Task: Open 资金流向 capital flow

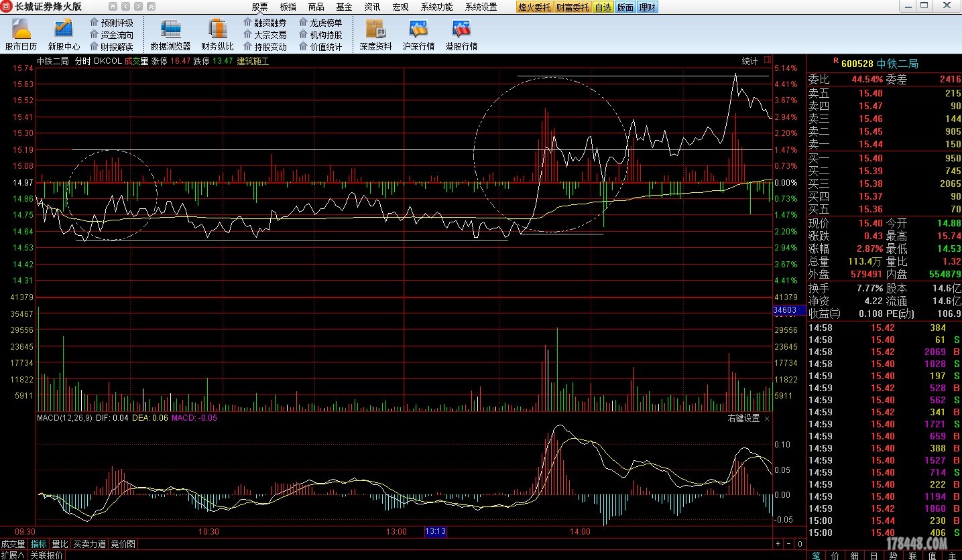Action: [111, 35]
